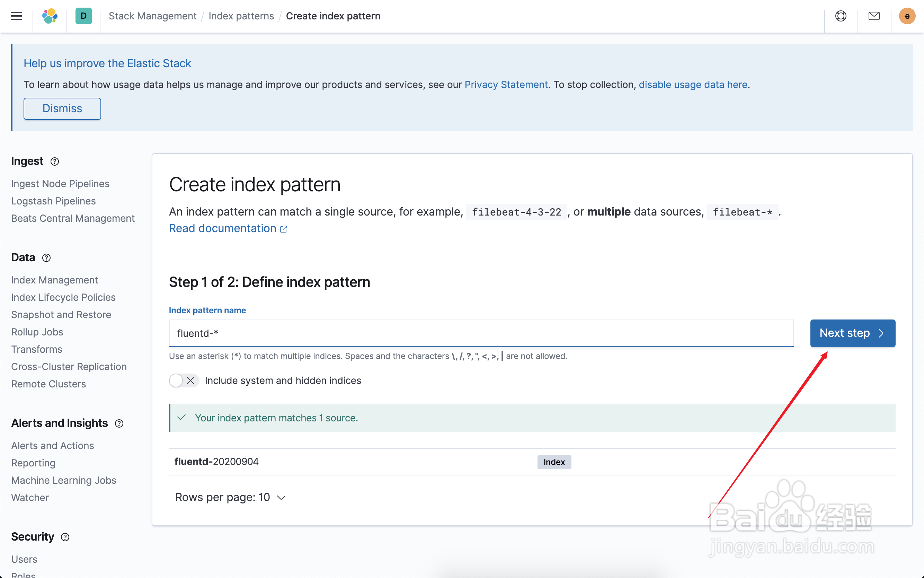The width and height of the screenshot is (924, 578).
Task: Open Snapshot and Restore
Action: tap(61, 315)
